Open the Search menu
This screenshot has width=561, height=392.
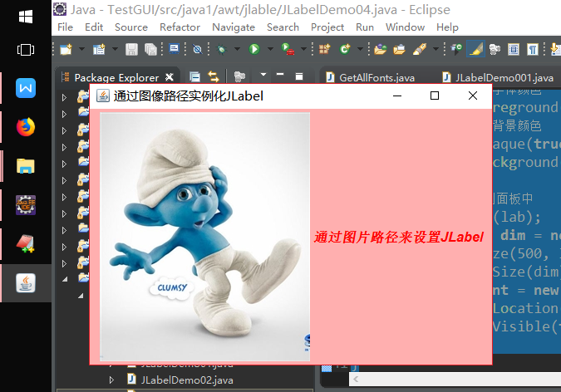[x=283, y=27]
